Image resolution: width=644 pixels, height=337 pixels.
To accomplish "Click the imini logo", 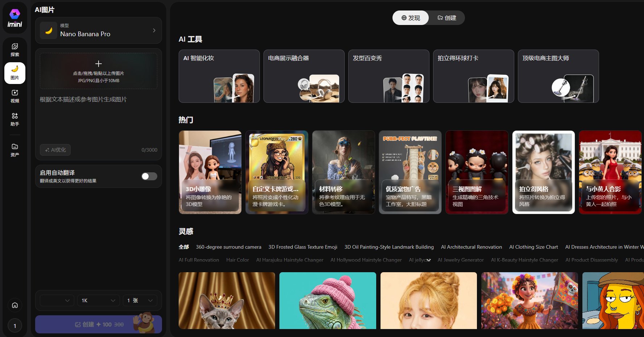I will 15,18.
